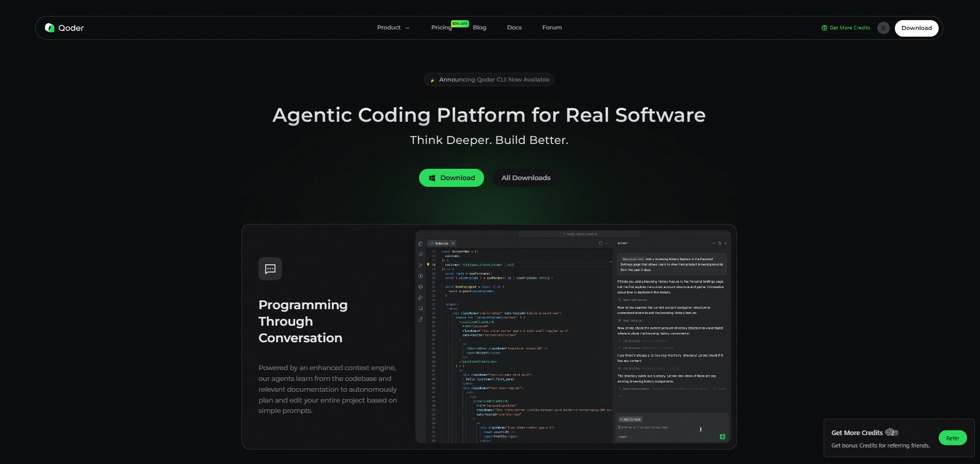The height and width of the screenshot is (464, 980).
Task: Click the green send button in the chat
Action: 722,437
